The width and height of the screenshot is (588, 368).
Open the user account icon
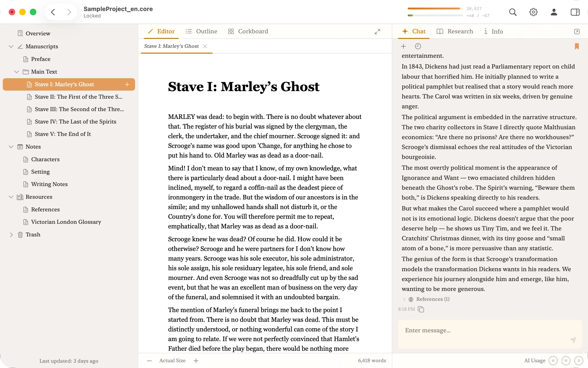(x=554, y=12)
